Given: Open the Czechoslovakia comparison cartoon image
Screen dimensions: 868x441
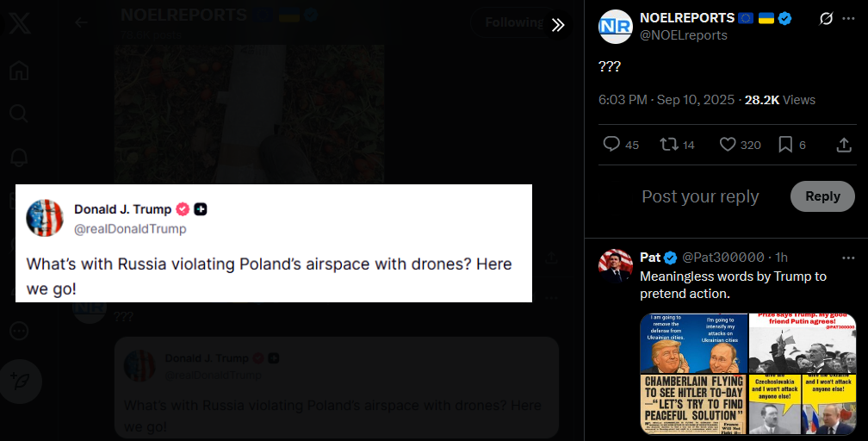Looking at the screenshot, I should click(x=803, y=405).
